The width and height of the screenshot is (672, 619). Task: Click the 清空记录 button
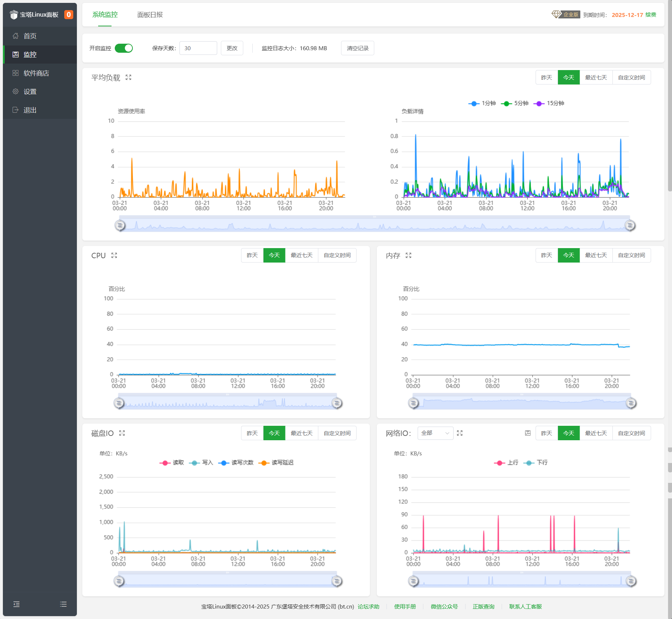[x=357, y=48]
